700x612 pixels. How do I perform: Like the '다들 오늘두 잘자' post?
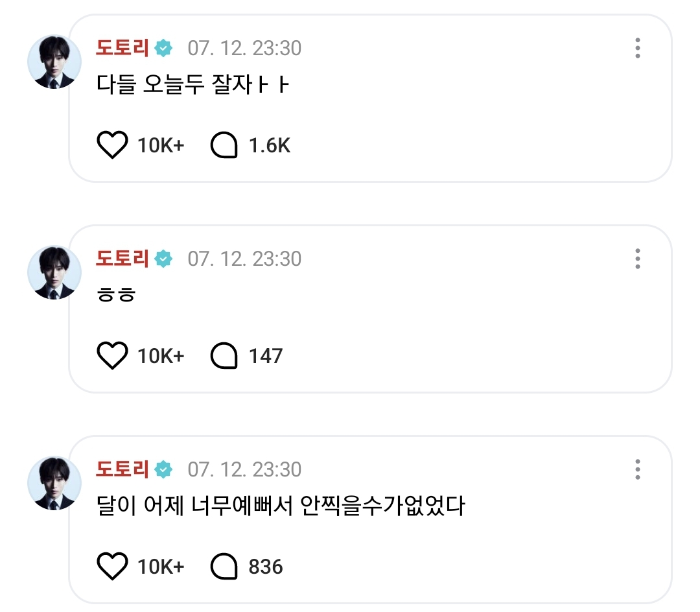[113, 145]
